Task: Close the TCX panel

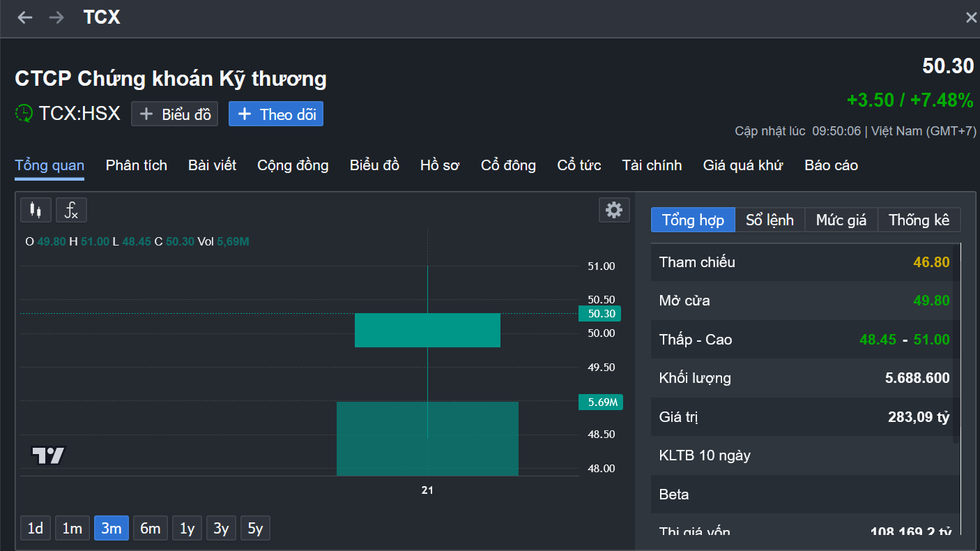Action: click(971, 18)
